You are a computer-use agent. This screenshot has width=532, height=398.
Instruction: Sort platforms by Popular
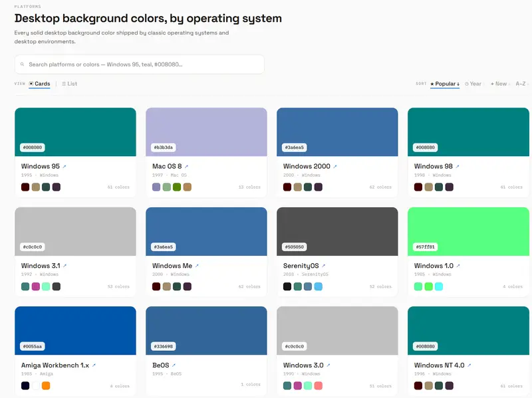445,84
